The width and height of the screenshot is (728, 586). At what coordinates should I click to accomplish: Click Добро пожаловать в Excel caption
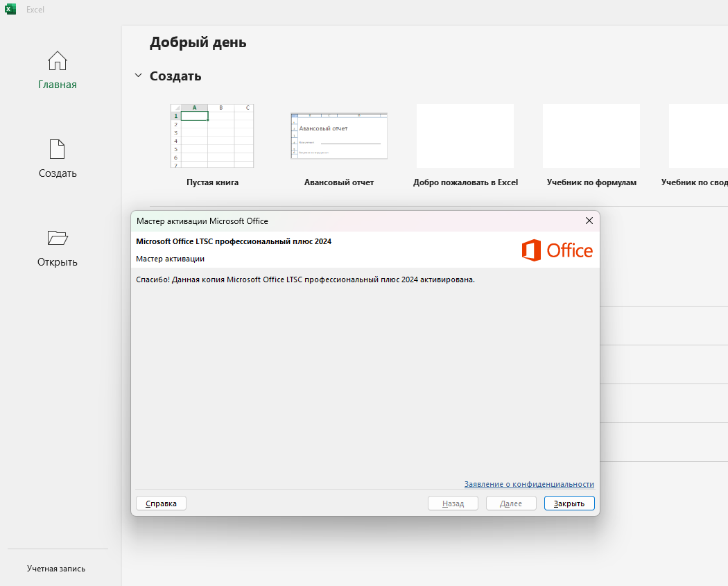[x=466, y=182]
